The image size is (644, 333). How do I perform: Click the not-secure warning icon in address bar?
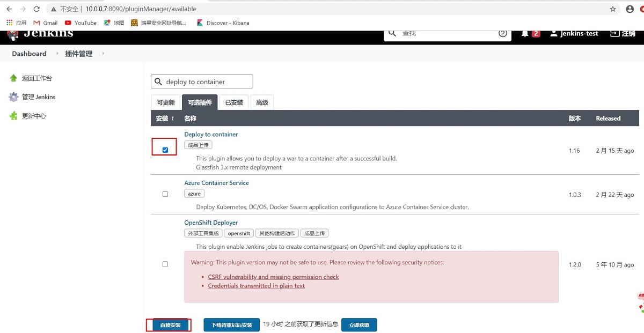pos(54,9)
